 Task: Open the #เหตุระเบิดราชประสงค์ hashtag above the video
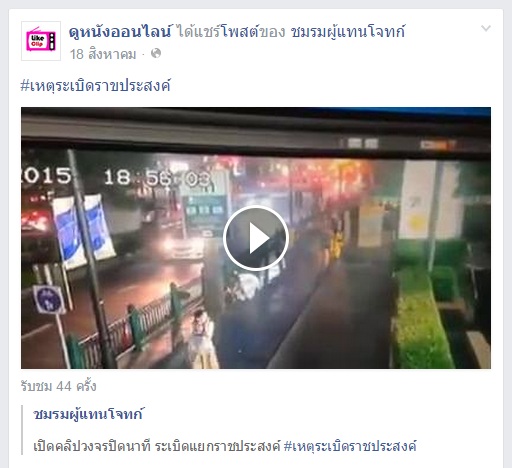pos(96,86)
